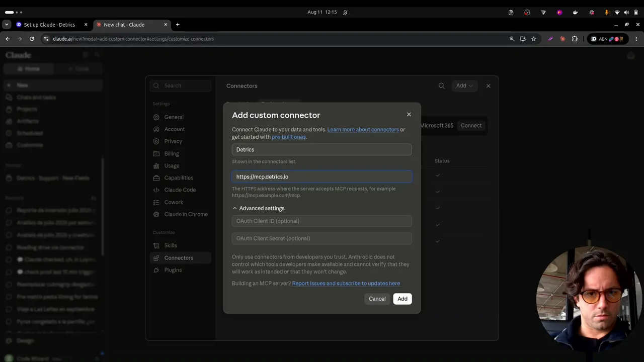
Task: Go forward in browser history
Action: coord(20,39)
